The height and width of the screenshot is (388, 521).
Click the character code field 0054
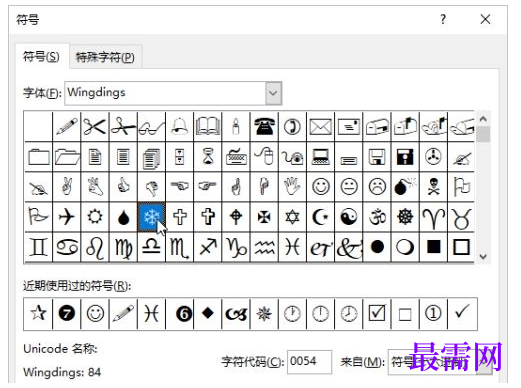click(309, 362)
